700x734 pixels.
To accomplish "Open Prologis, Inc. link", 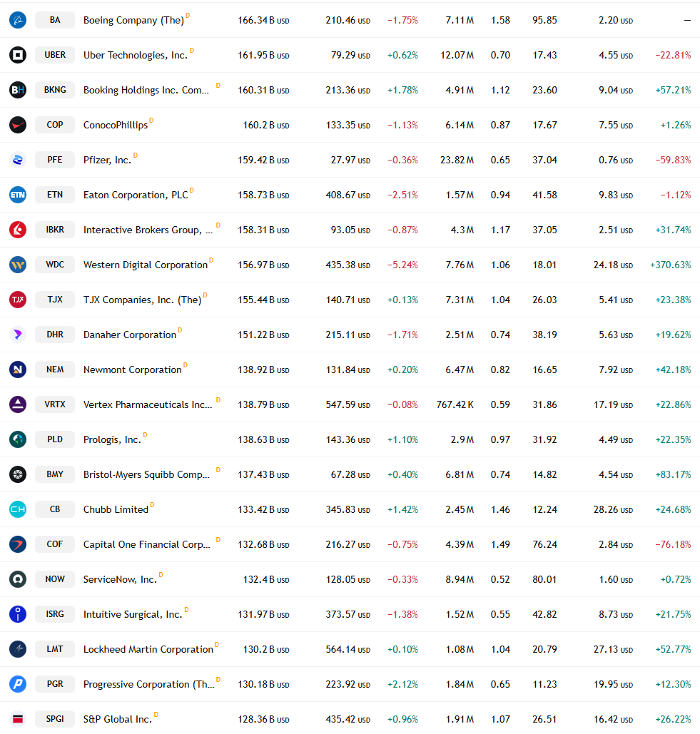I will tap(112, 440).
